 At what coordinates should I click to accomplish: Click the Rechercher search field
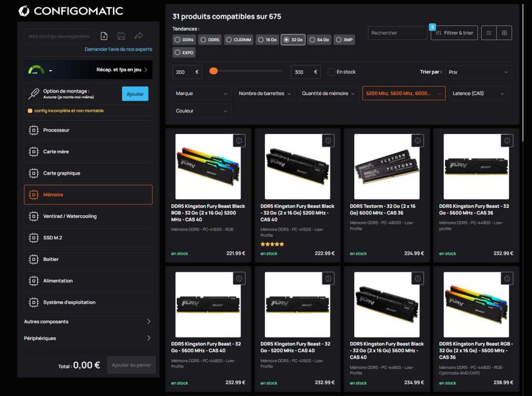397,32
